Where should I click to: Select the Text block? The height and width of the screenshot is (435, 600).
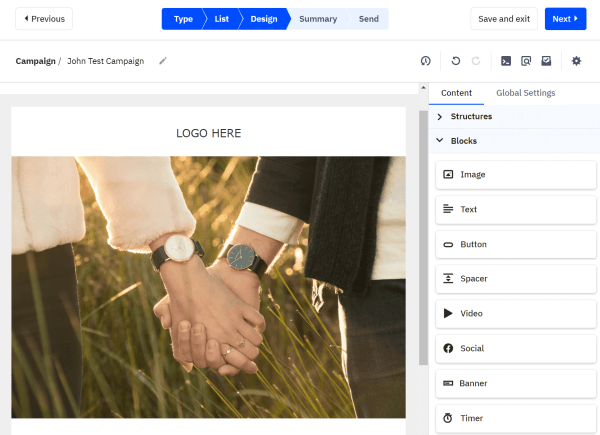pos(516,210)
